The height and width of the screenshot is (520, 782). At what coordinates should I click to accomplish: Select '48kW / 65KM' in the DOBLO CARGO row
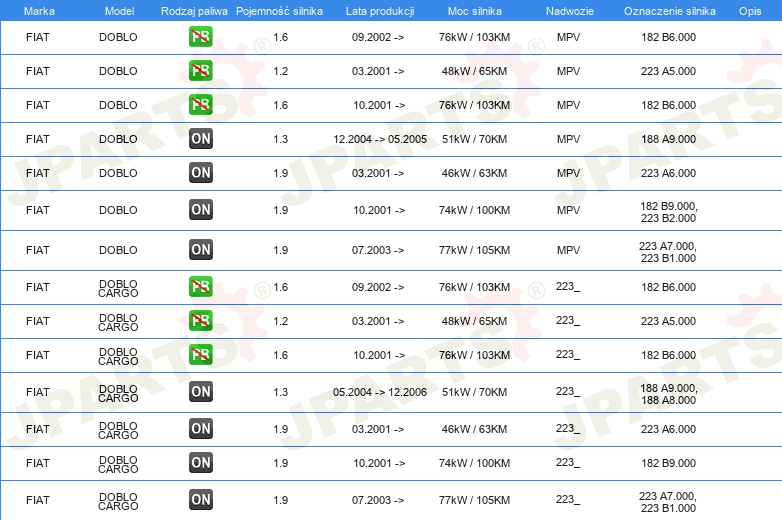click(474, 321)
